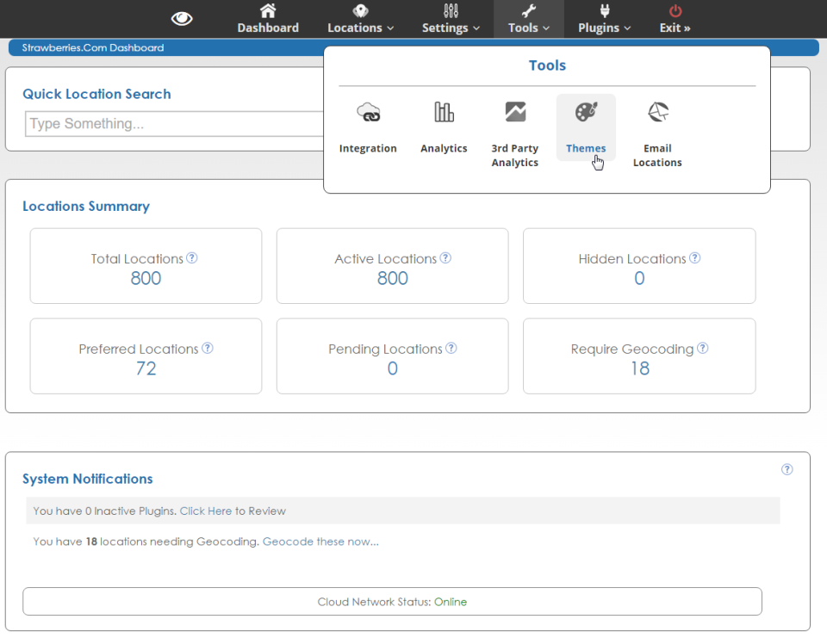This screenshot has width=827, height=644.
Task: Click the help icon beside Require Geocoding
Action: pos(703,348)
